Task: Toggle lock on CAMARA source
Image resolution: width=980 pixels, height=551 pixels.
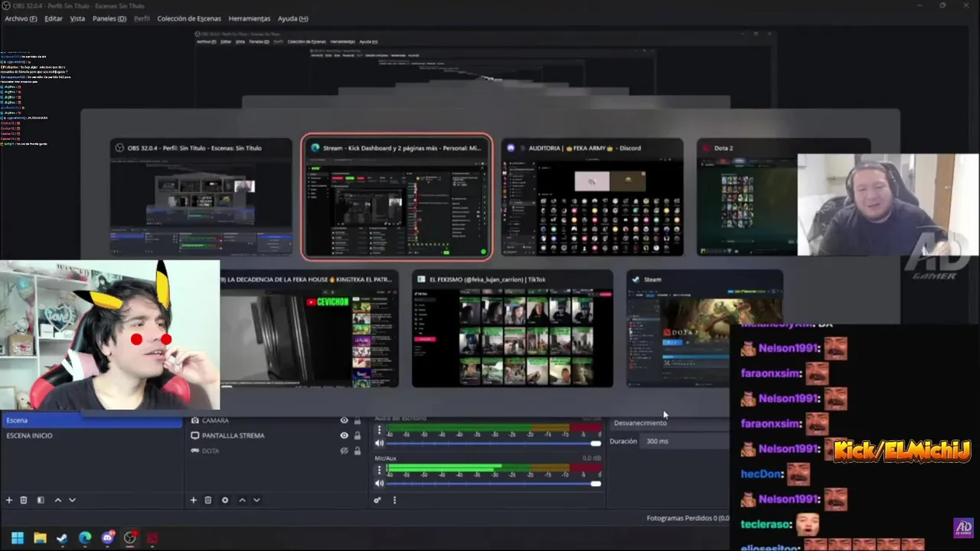Action: [357, 420]
